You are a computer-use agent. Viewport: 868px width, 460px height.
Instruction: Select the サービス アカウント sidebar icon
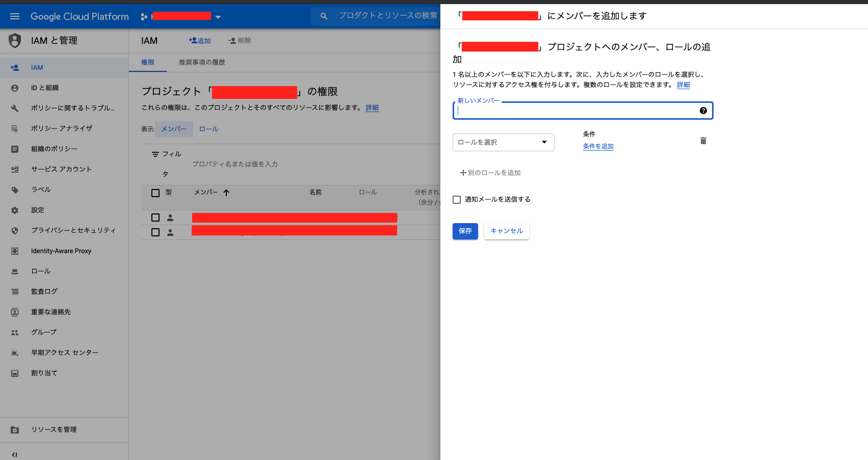14,169
